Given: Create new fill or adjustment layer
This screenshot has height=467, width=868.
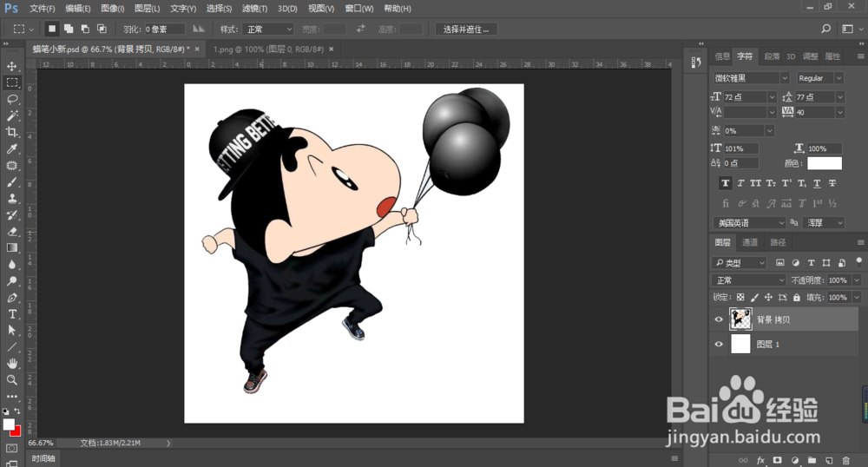Looking at the screenshot, I should (x=795, y=460).
